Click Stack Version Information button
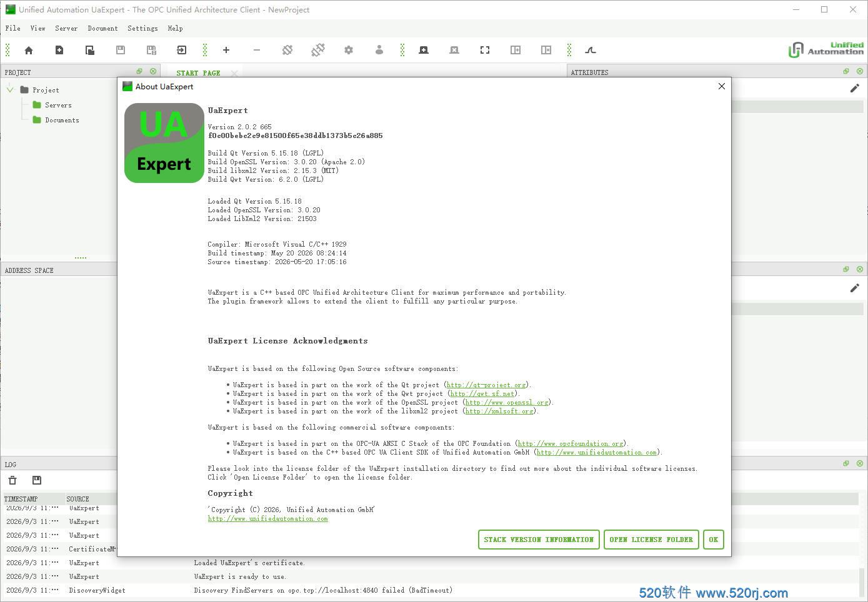Viewport: 868px width, 602px height. (x=539, y=540)
